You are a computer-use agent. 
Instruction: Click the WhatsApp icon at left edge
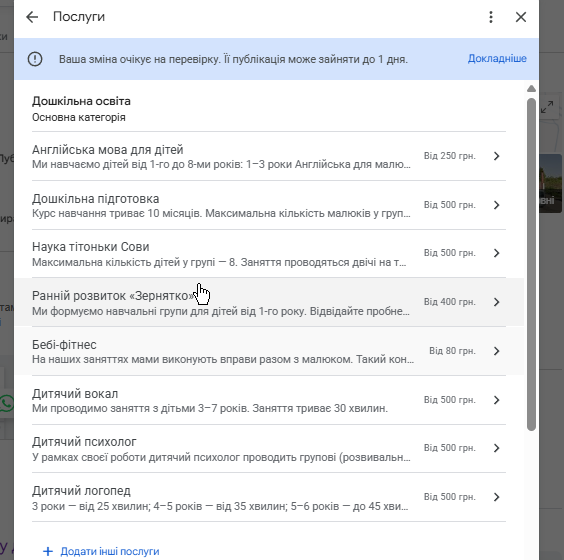[6, 404]
